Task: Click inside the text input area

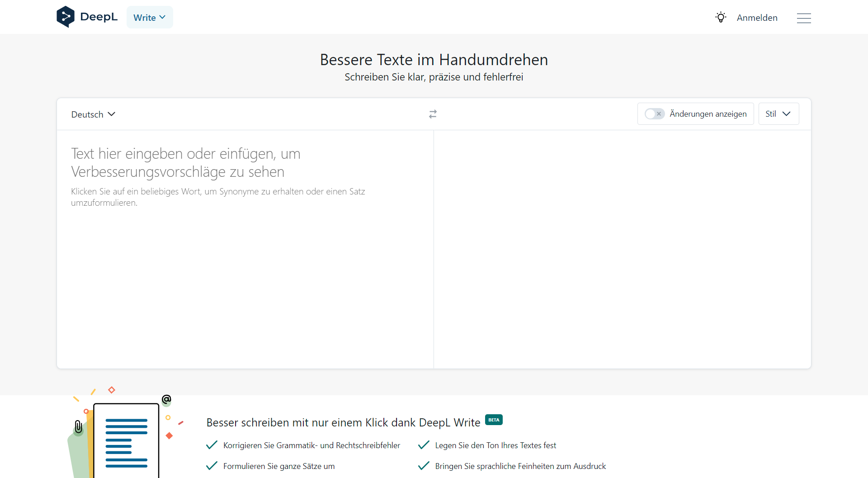Action: coord(244,249)
